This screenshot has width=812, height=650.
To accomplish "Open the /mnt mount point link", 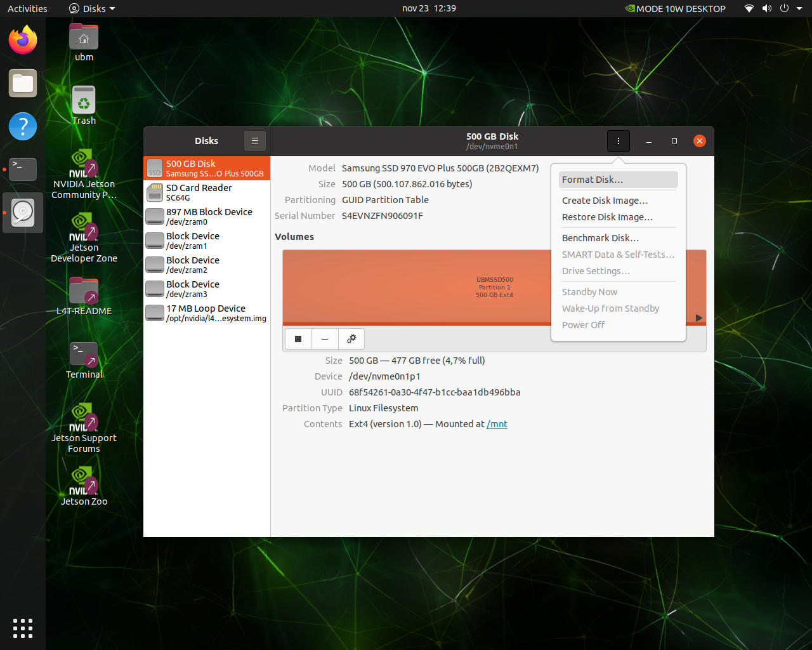I will [497, 424].
